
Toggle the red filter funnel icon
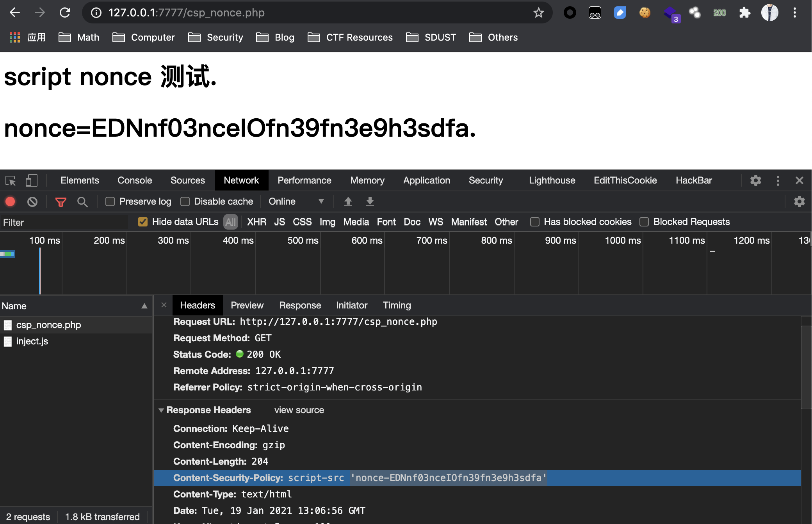click(61, 201)
